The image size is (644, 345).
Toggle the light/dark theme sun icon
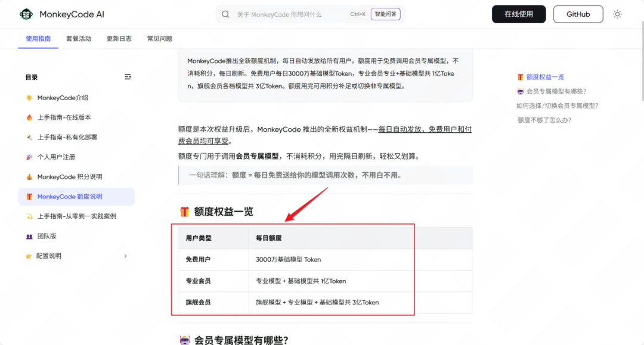tap(617, 14)
